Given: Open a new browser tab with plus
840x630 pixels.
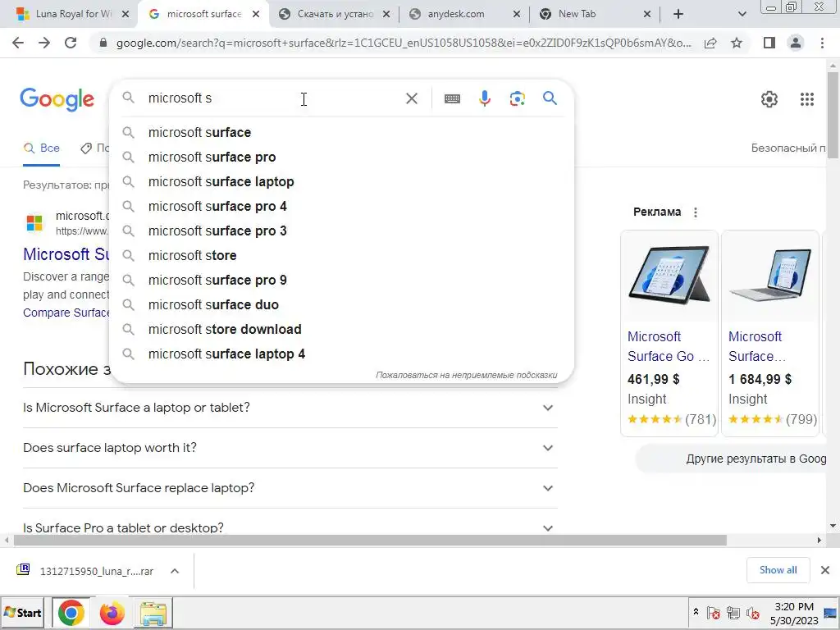Looking at the screenshot, I should [x=678, y=15].
